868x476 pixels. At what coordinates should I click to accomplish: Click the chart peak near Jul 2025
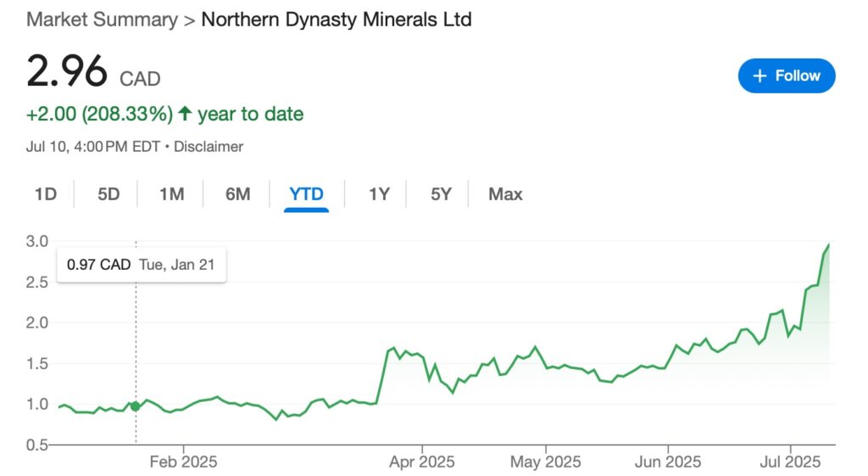tap(828, 244)
